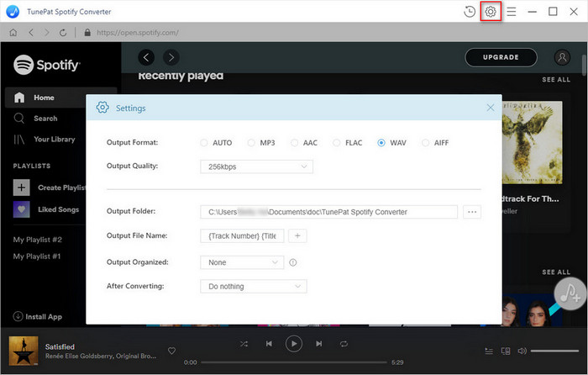Click the Output Organized info icon
Image resolution: width=588 pixels, height=375 pixels.
click(293, 263)
